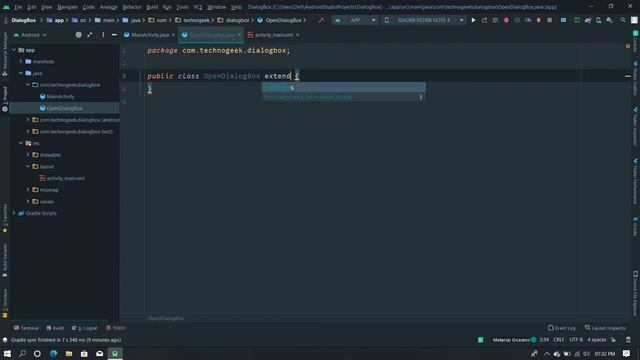Click the Select Opened File target icon
The height and width of the screenshot is (360, 640).
click(78, 35)
